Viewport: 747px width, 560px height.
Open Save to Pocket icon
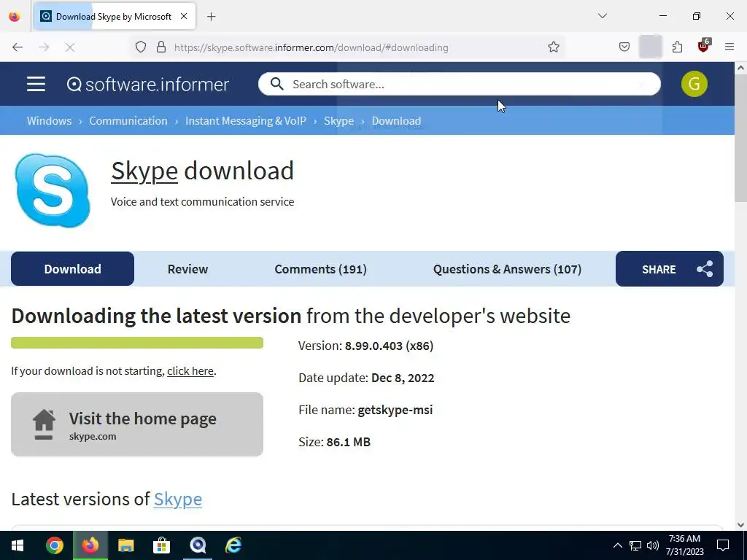[x=624, y=47]
